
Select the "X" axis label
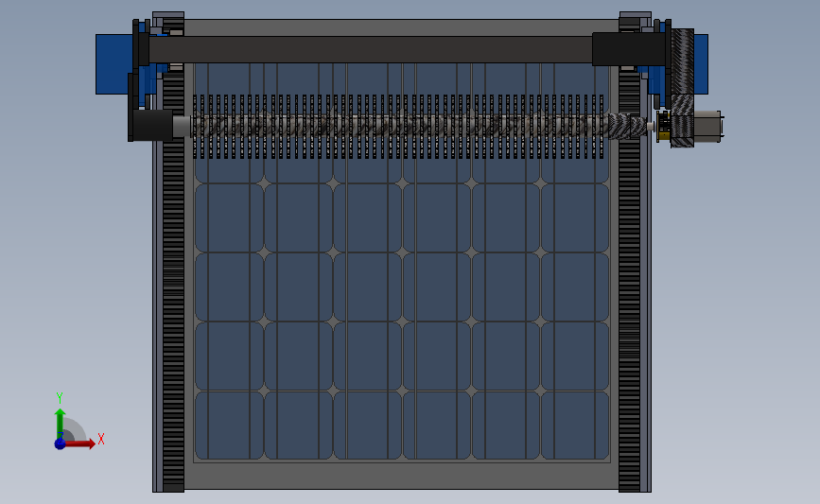coord(101,439)
